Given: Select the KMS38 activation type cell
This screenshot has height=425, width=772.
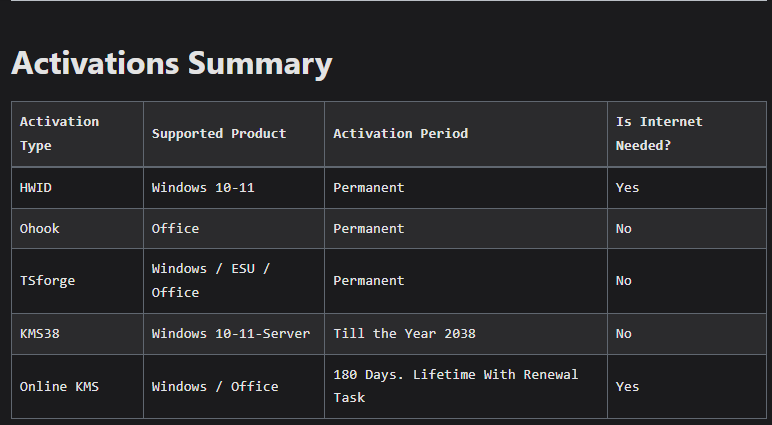Looking at the screenshot, I should coord(40,333).
